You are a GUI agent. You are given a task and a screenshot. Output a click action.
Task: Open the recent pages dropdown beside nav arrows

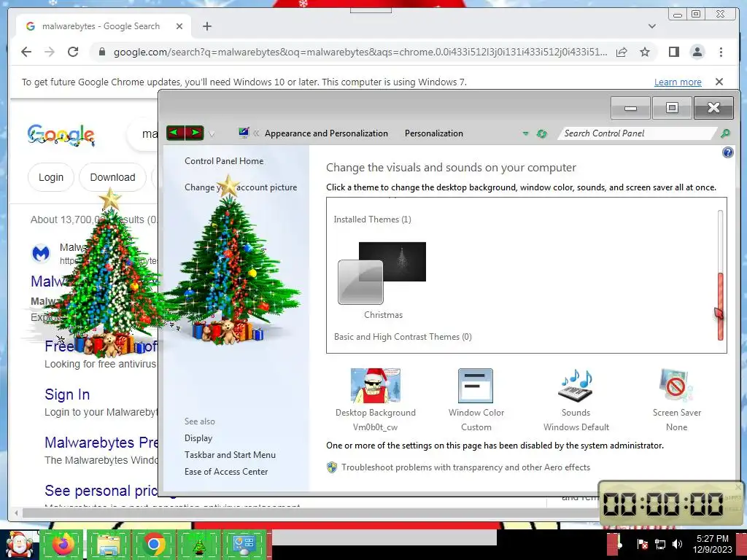point(212,134)
